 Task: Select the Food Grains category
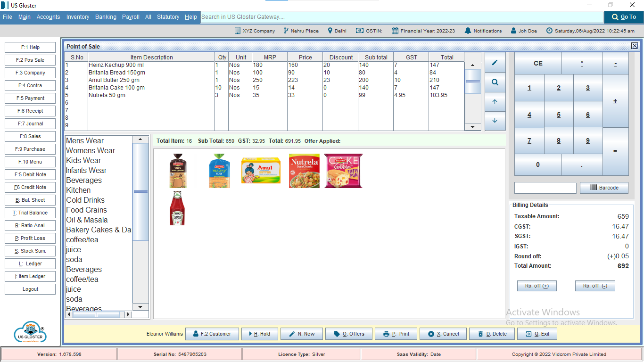pos(86,210)
